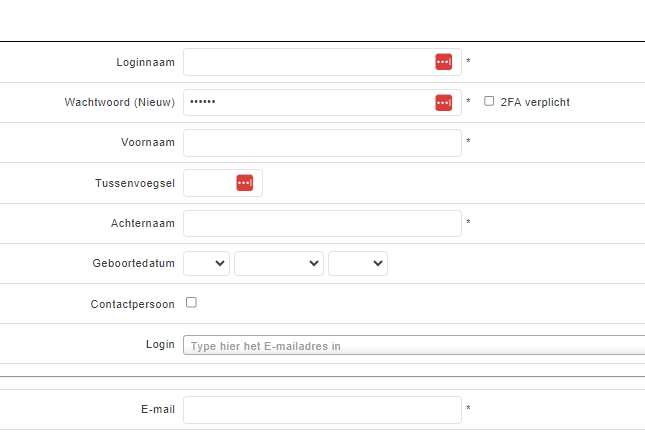Viewport: 645px width, 436px height.
Task: Open password manager icon in Wachtwoord field
Action: point(443,102)
